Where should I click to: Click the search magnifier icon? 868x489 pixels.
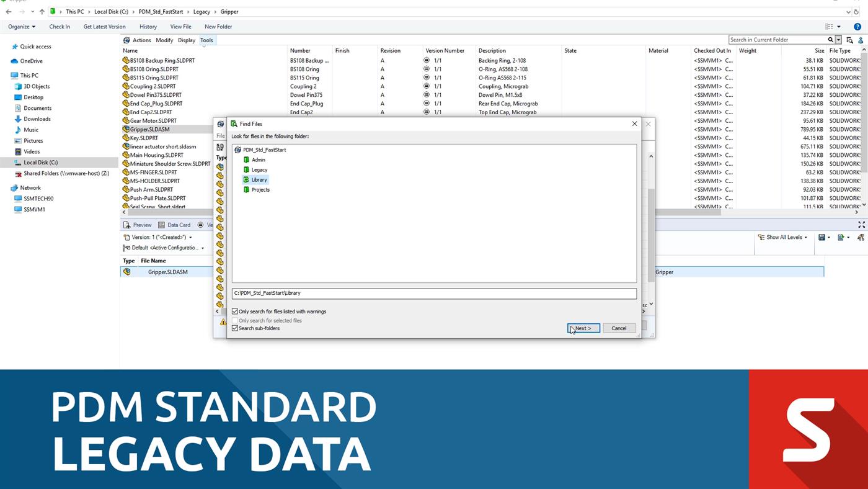tap(831, 40)
